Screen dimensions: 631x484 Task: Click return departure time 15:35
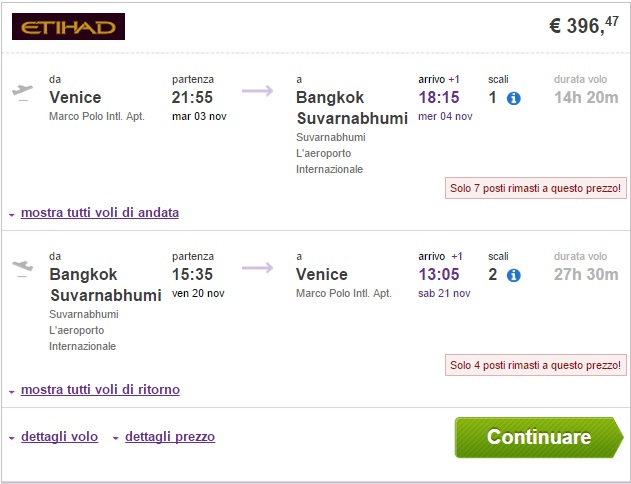(194, 273)
